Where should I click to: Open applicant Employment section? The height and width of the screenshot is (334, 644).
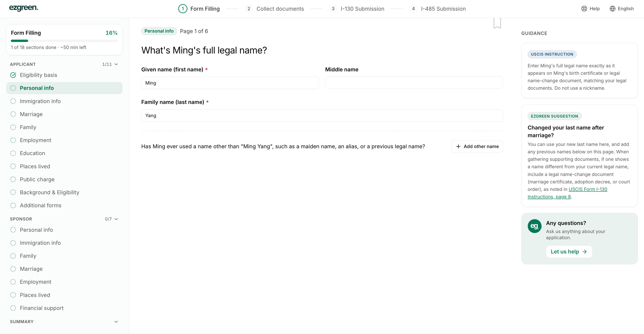click(64, 140)
